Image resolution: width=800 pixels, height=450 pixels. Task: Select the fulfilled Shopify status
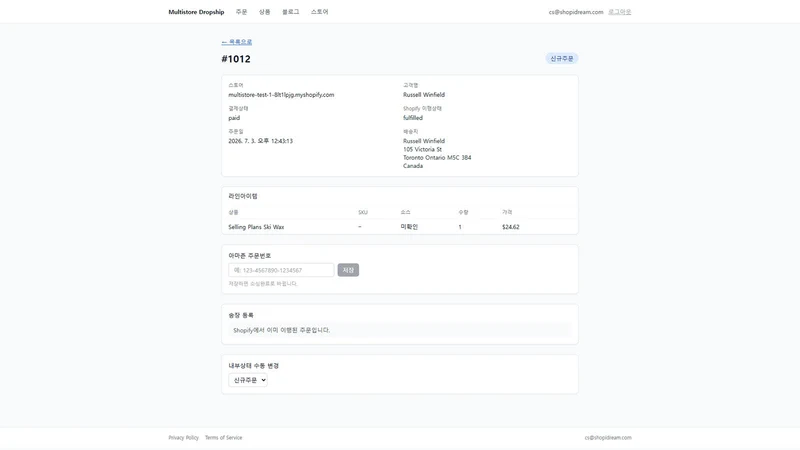413,118
